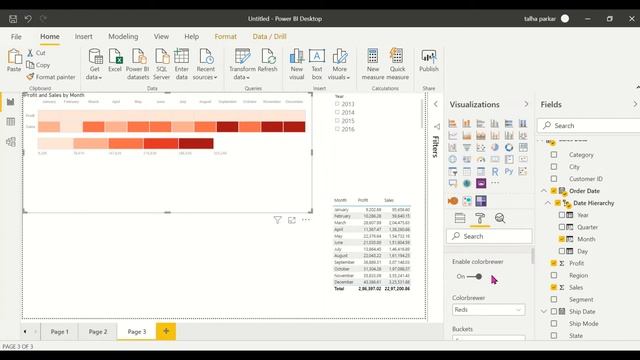Switch to Report view in left sidebar

click(11, 102)
